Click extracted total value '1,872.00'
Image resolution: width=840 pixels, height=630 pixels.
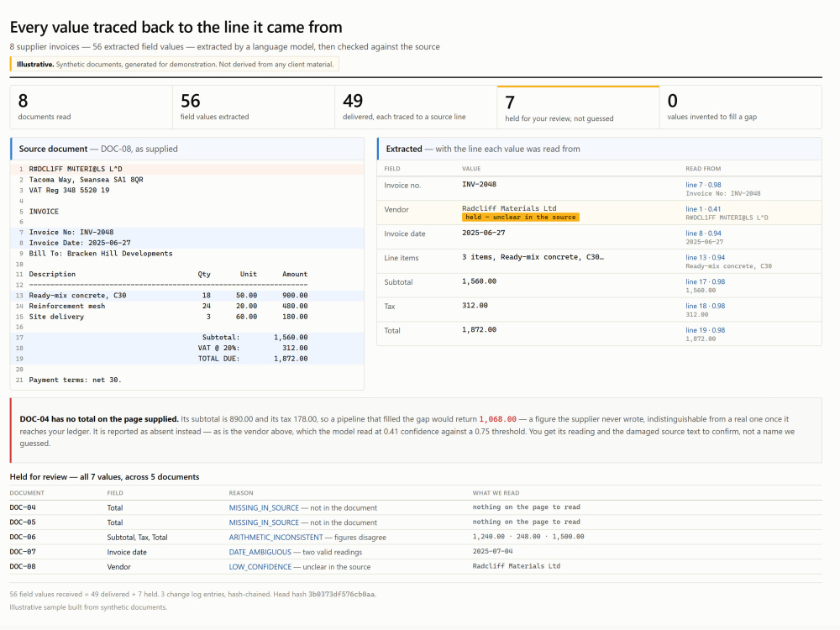click(479, 329)
